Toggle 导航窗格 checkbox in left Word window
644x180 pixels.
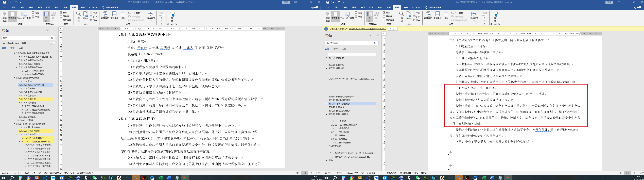click(61, 20)
